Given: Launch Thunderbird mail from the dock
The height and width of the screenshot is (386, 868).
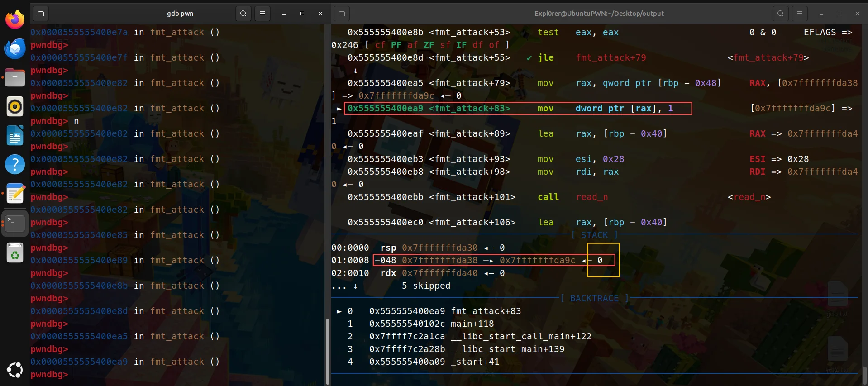Looking at the screenshot, I should 15,49.
